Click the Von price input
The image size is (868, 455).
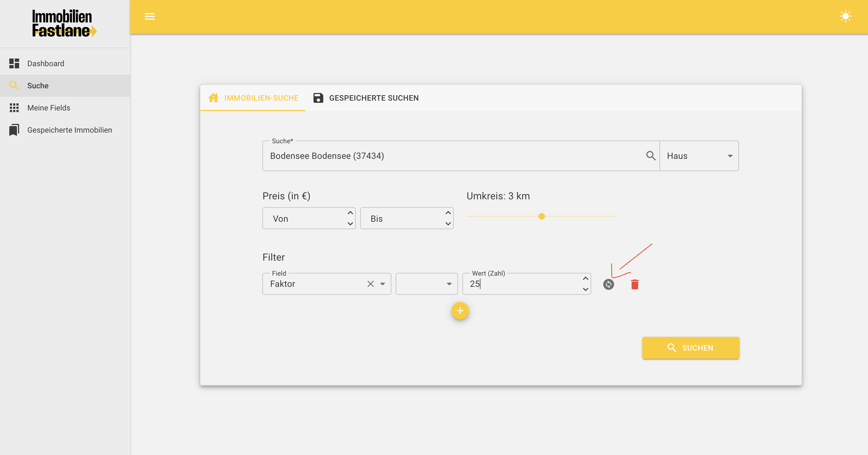pyautogui.click(x=303, y=218)
